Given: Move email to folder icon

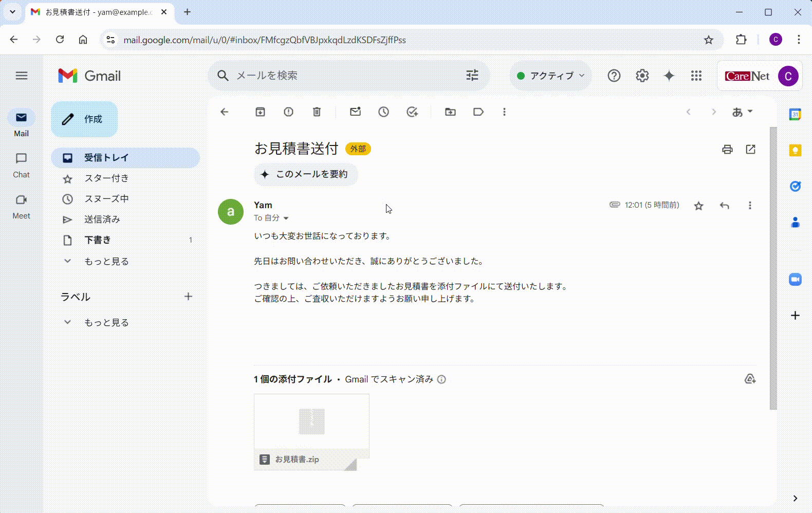Looking at the screenshot, I should pos(450,112).
